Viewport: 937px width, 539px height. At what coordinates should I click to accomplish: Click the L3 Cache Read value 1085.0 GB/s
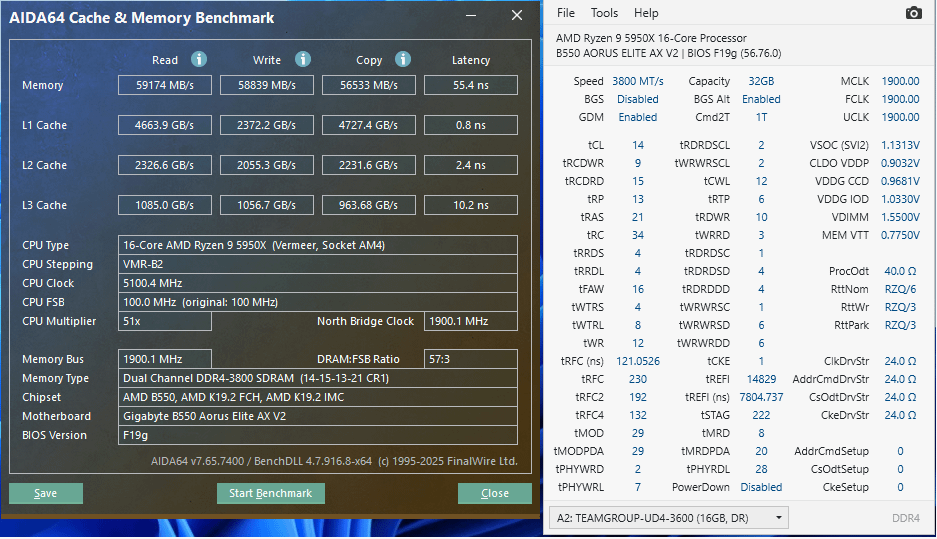coord(165,205)
